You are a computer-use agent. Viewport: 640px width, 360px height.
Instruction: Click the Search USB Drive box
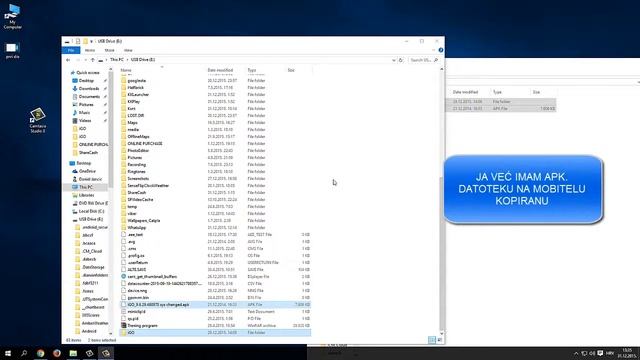[424, 60]
